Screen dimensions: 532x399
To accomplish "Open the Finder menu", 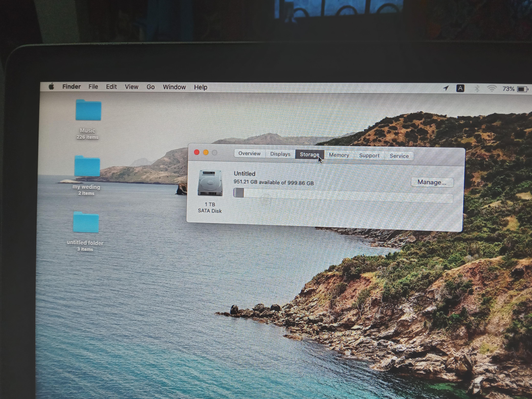I will (71, 87).
